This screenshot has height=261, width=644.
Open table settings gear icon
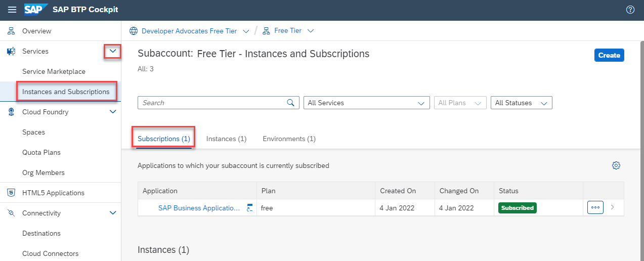pyautogui.click(x=616, y=165)
